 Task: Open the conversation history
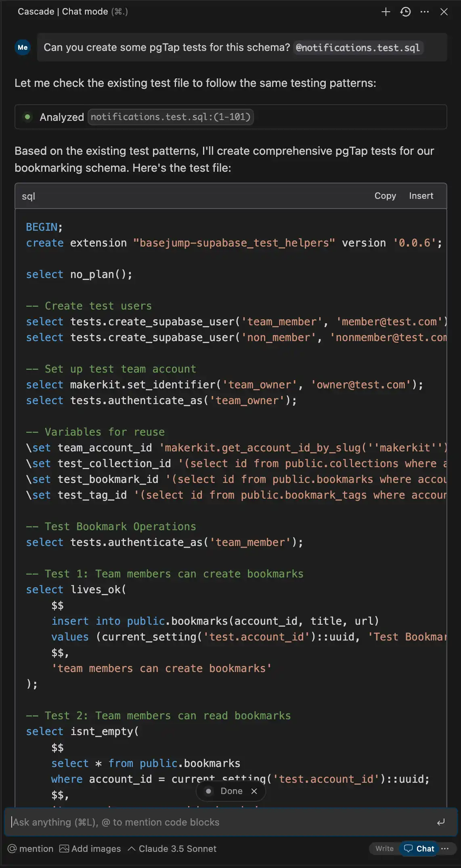pyautogui.click(x=405, y=12)
